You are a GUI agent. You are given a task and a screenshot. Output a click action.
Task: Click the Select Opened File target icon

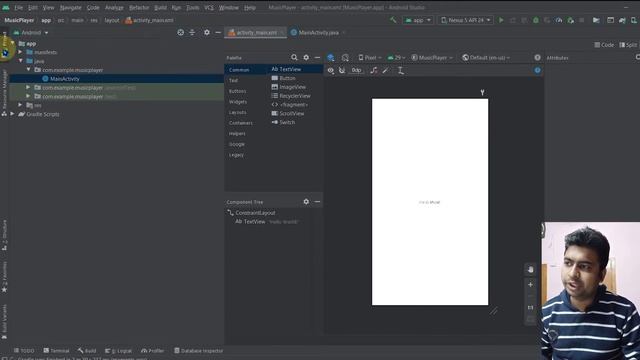click(x=180, y=32)
